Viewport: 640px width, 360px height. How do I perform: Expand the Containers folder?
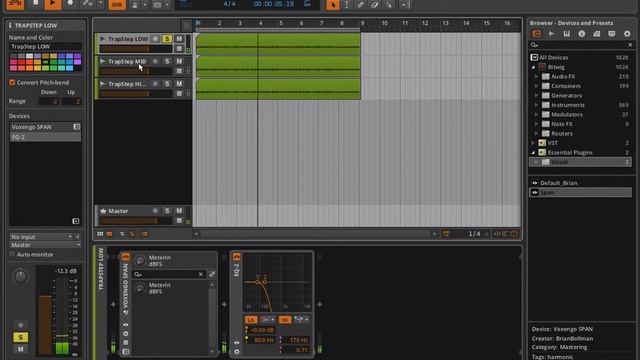tap(536, 86)
